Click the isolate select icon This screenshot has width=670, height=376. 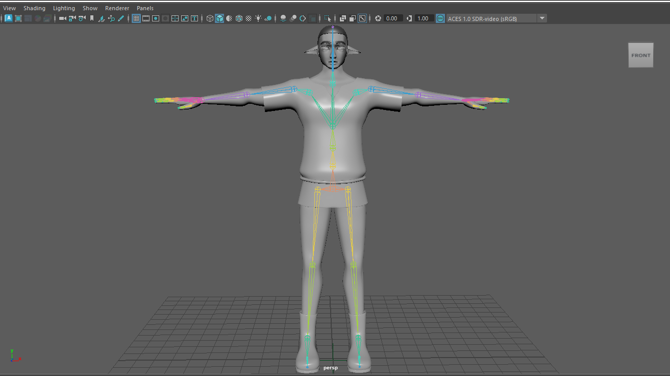327,18
